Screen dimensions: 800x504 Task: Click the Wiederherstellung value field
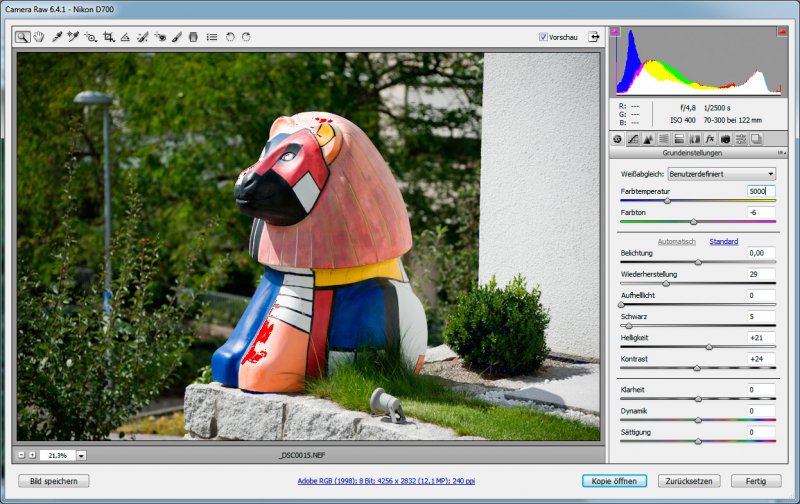click(x=761, y=274)
